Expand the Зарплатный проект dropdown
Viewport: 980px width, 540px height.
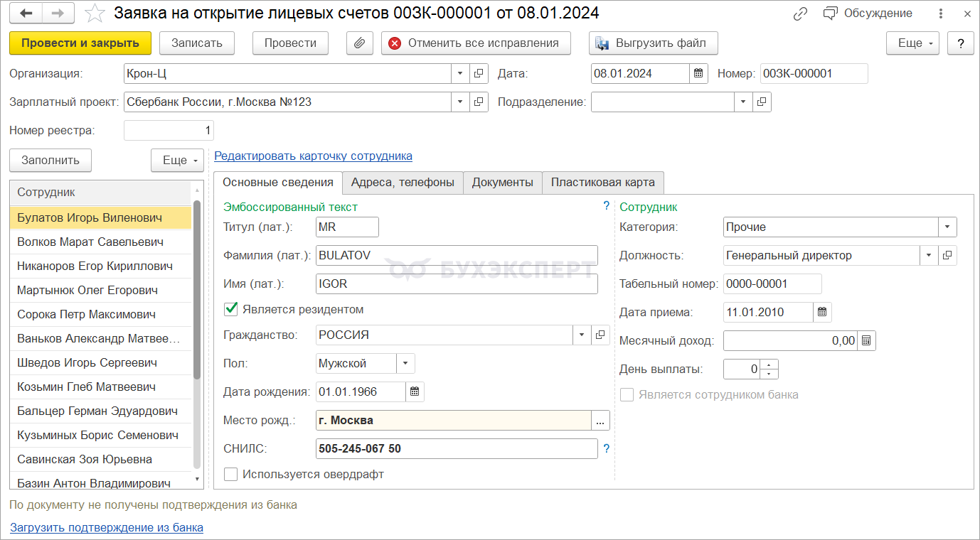(x=459, y=102)
